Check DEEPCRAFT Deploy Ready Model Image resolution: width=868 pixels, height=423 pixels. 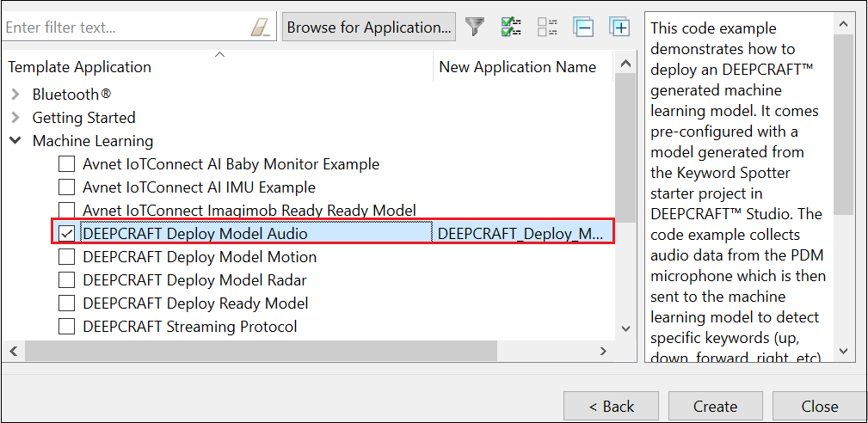[66, 303]
